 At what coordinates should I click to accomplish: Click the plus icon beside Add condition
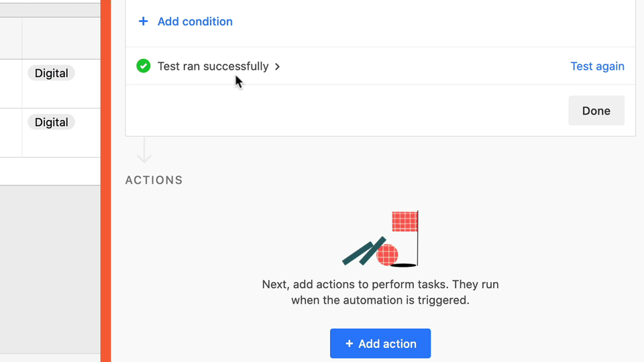143,21
